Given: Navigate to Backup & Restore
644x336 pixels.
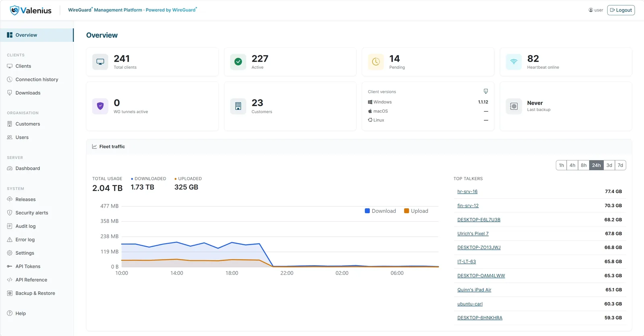Looking at the screenshot, I should (37, 293).
